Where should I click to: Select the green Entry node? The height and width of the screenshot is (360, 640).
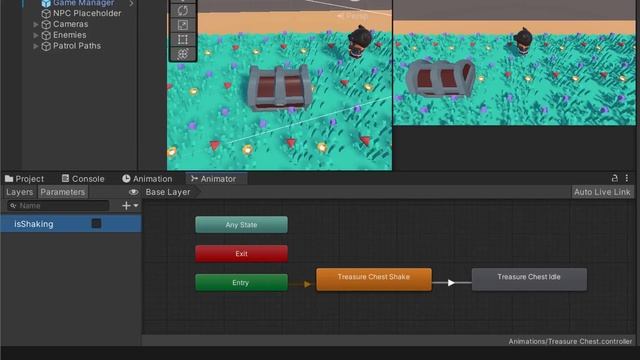(241, 282)
